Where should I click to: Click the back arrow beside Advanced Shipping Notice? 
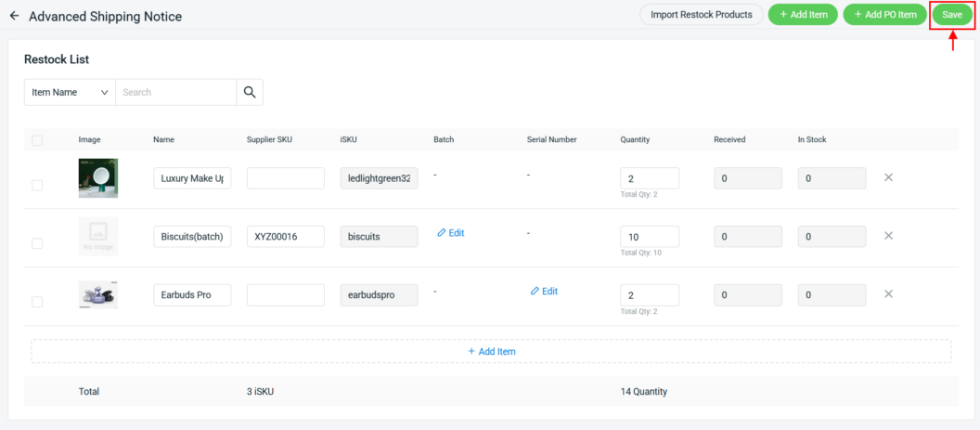(x=14, y=17)
